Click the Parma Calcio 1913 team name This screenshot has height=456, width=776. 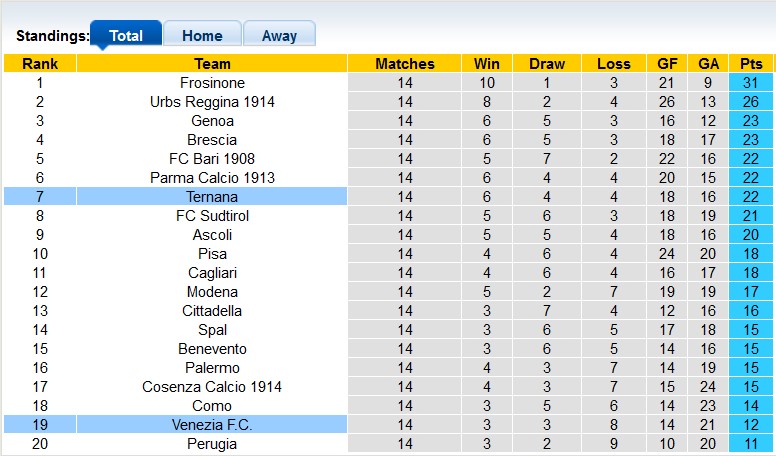212,178
